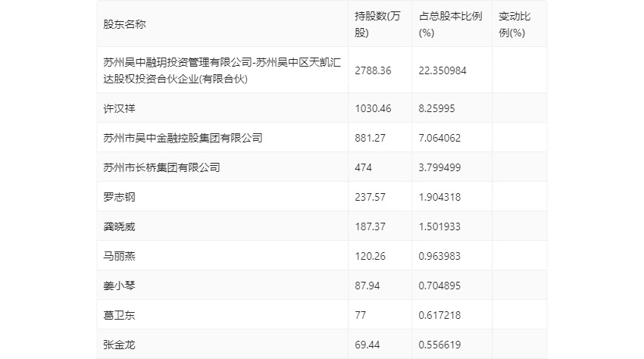Select shareholder name 罗志钢

point(119,197)
